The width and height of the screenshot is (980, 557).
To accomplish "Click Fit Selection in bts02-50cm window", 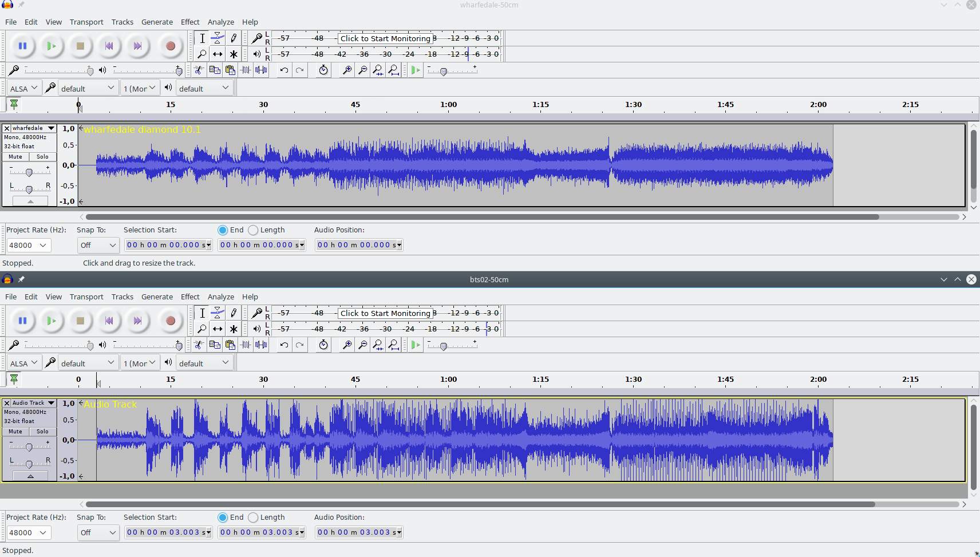I will [x=378, y=345].
